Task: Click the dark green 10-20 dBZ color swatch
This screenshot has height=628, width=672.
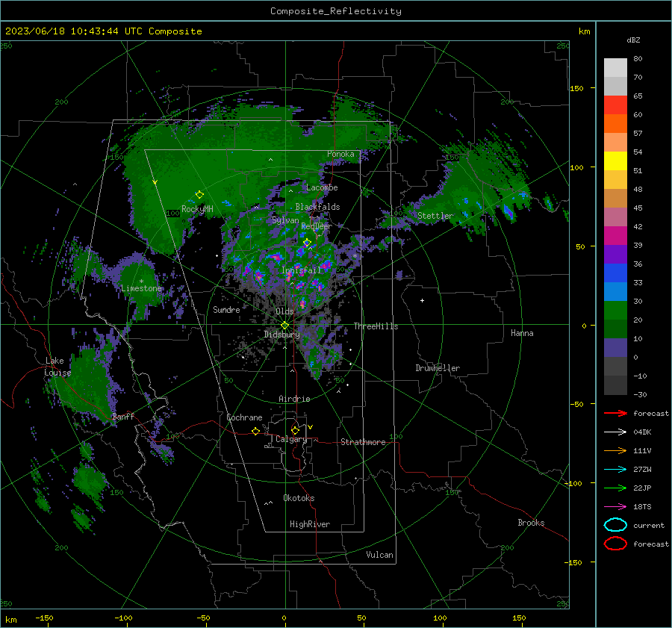Action: pos(615,329)
